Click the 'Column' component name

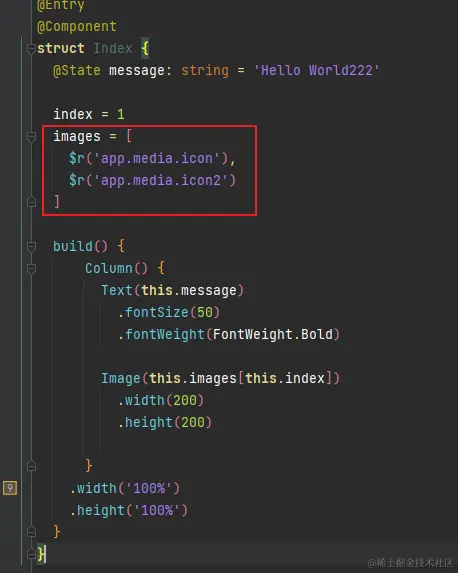click(109, 268)
